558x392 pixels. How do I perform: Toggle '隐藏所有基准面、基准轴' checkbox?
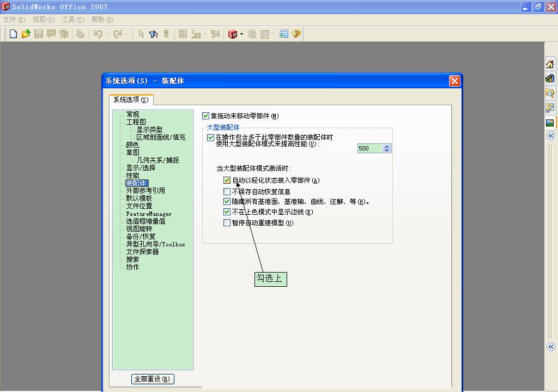pyautogui.click(x=227, y=202)
